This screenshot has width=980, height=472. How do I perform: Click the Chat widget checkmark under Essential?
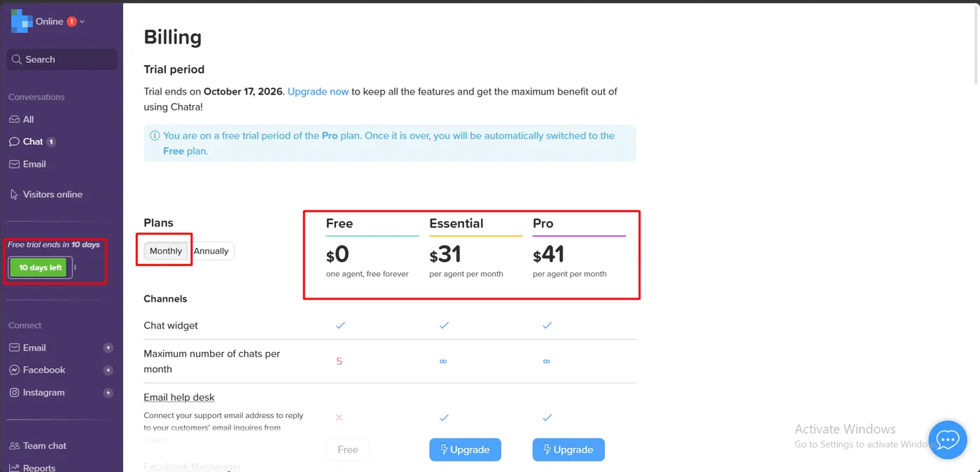pyautogui.click(x=444, y=325)
